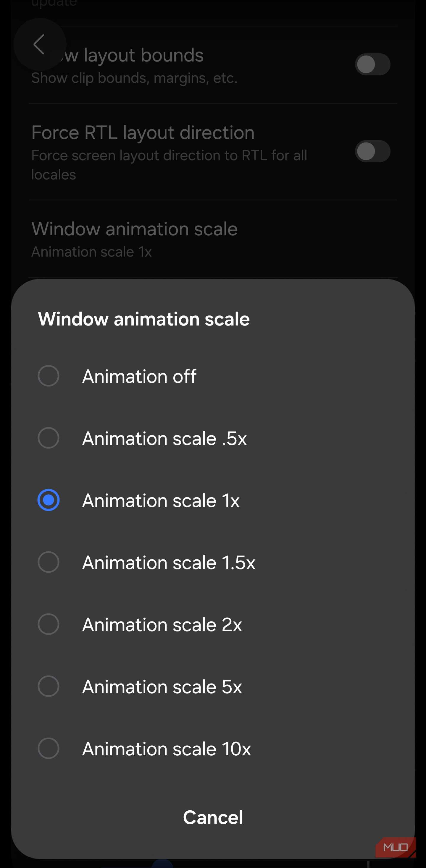This screenshot has height=868, width=426.
Task: Tap the cut-off 'update' text at top
Action: pos(54,3)
